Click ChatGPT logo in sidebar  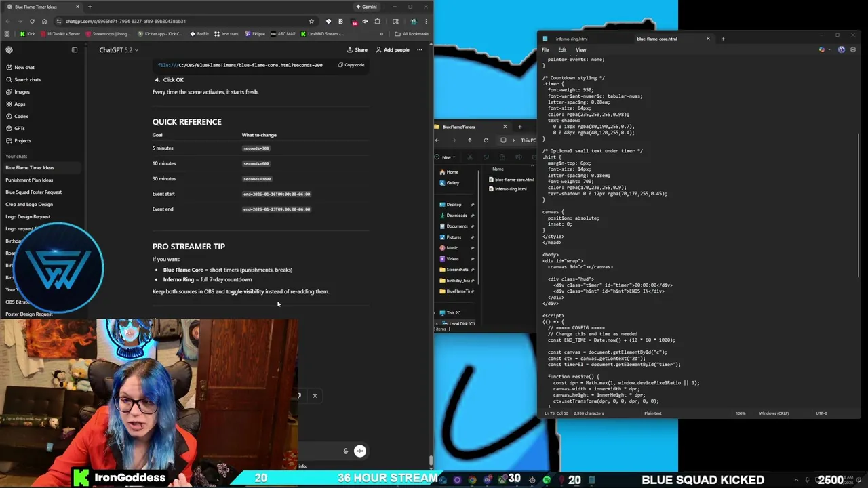pyautogui.click(x=9, y=49)
